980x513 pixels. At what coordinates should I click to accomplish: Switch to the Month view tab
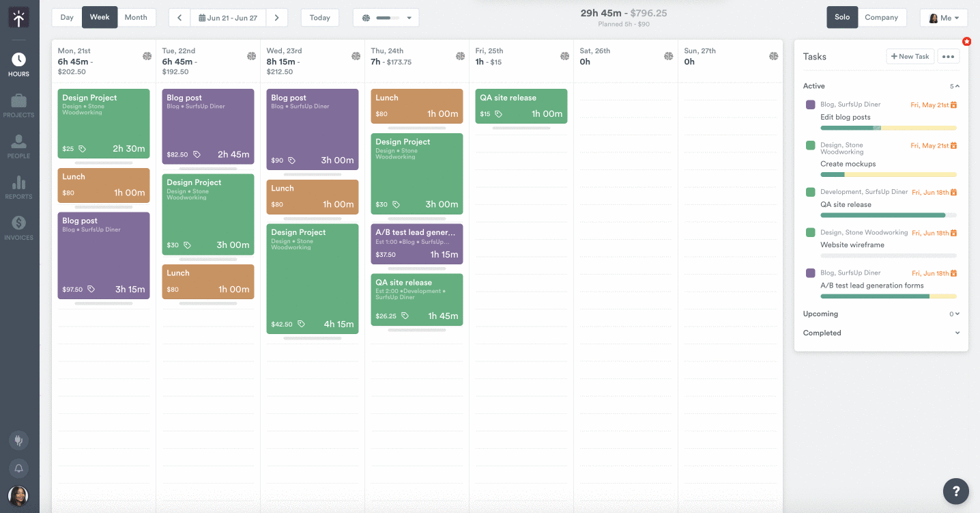[136, 17]
